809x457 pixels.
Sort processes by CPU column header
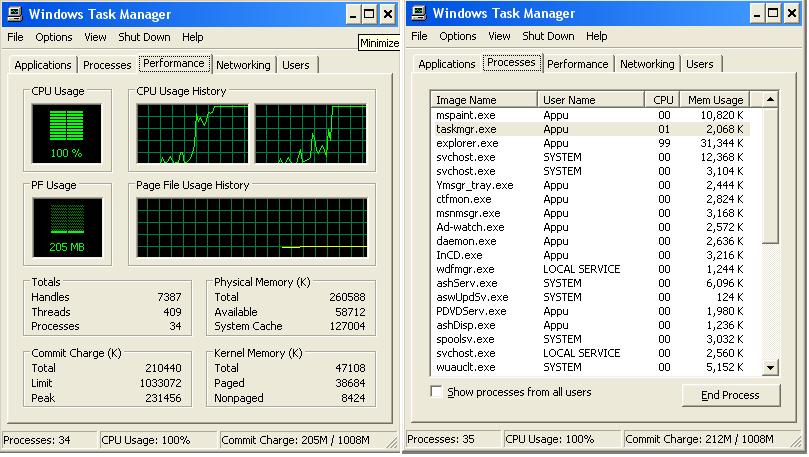662,100
